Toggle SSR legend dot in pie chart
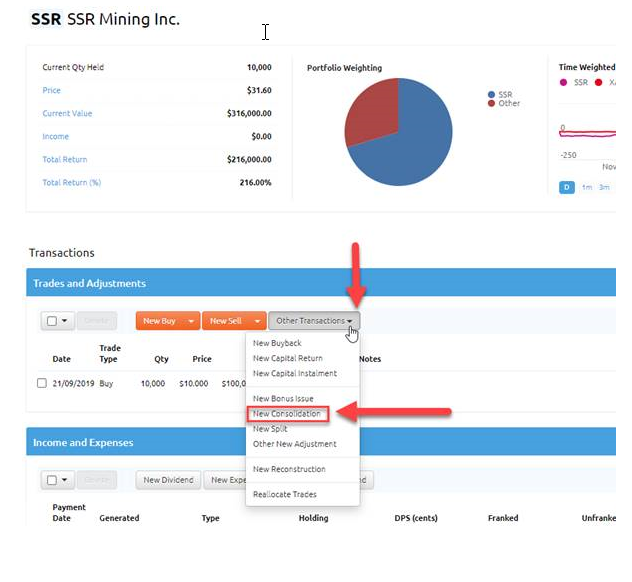 click(x=491, y=95)
